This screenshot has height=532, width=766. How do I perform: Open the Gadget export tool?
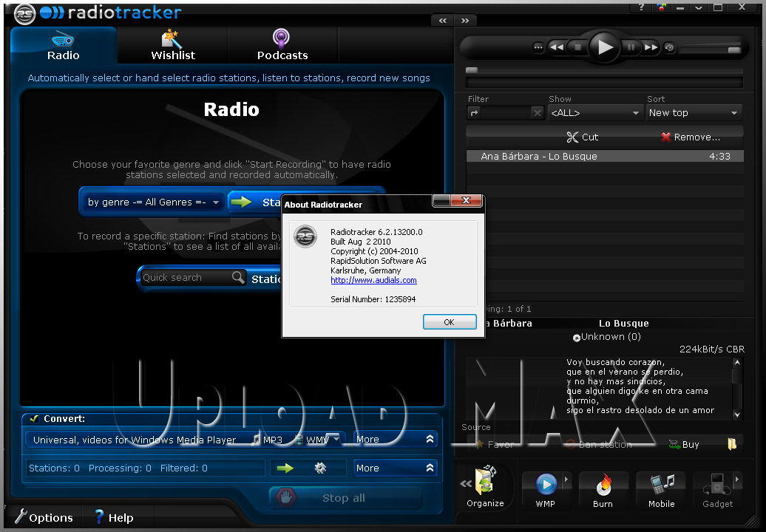click(x=717, y=491)
